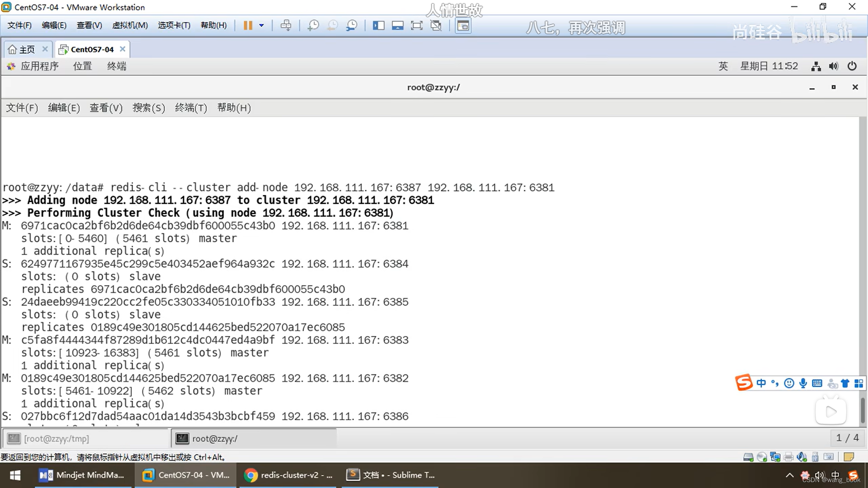Click the console view icon
Viewport: 868px width, 488px height.
(463, 25)
